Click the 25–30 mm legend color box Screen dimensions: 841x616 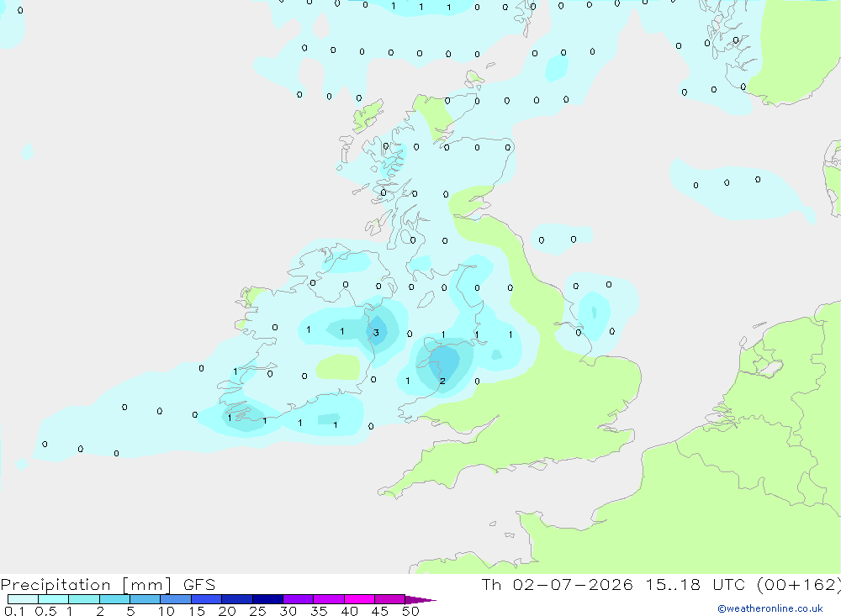[x=267, y=599]
